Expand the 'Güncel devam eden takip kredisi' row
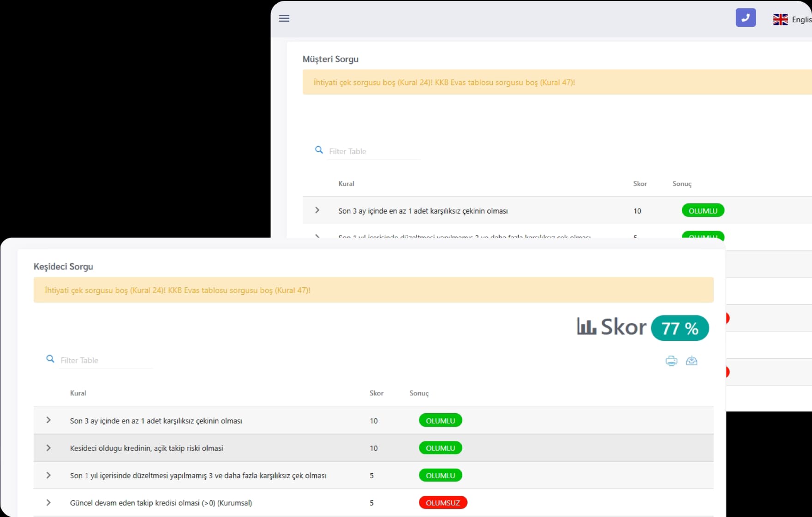The image size is (812, 517). tap(48, 503)
